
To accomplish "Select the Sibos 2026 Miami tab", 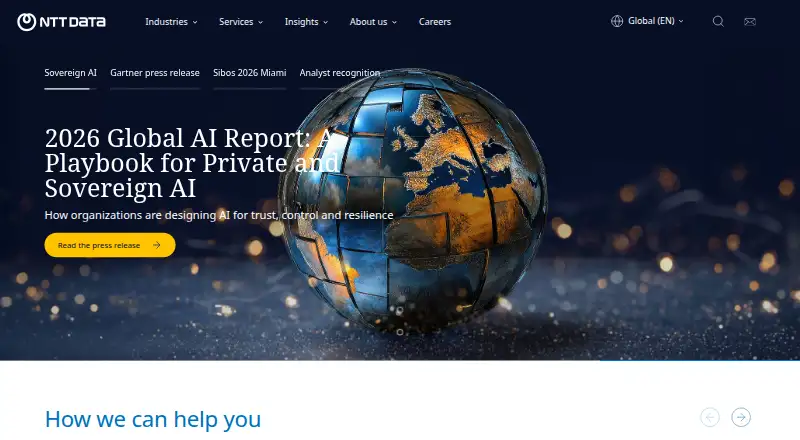I will (249, 73).
